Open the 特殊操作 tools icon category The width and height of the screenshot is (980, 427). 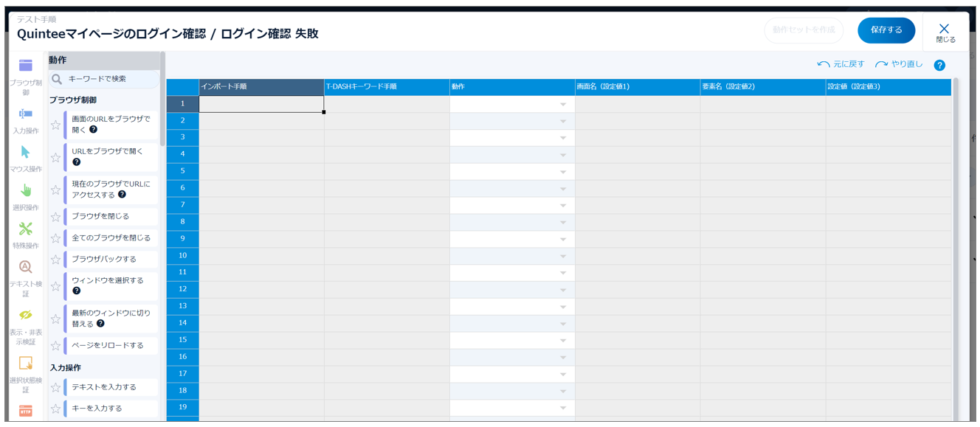click(x=26, y=229)
